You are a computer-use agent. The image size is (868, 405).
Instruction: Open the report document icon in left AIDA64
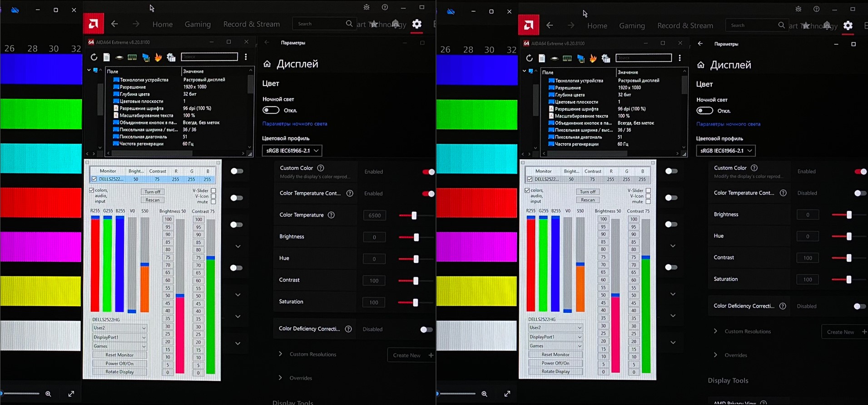click(106, 57)
